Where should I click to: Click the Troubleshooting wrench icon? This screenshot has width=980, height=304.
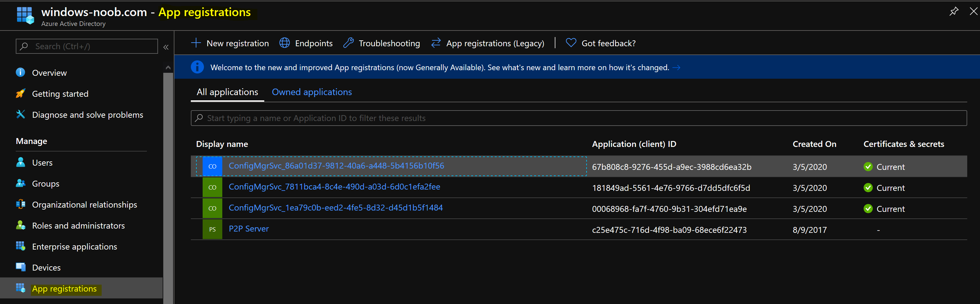click(349, 43)
